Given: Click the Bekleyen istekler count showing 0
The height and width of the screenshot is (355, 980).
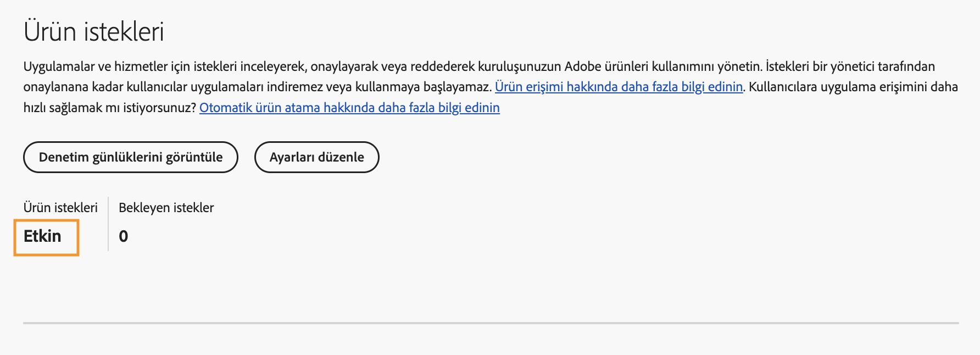Looking at the screenshot, I should [124, 236].
